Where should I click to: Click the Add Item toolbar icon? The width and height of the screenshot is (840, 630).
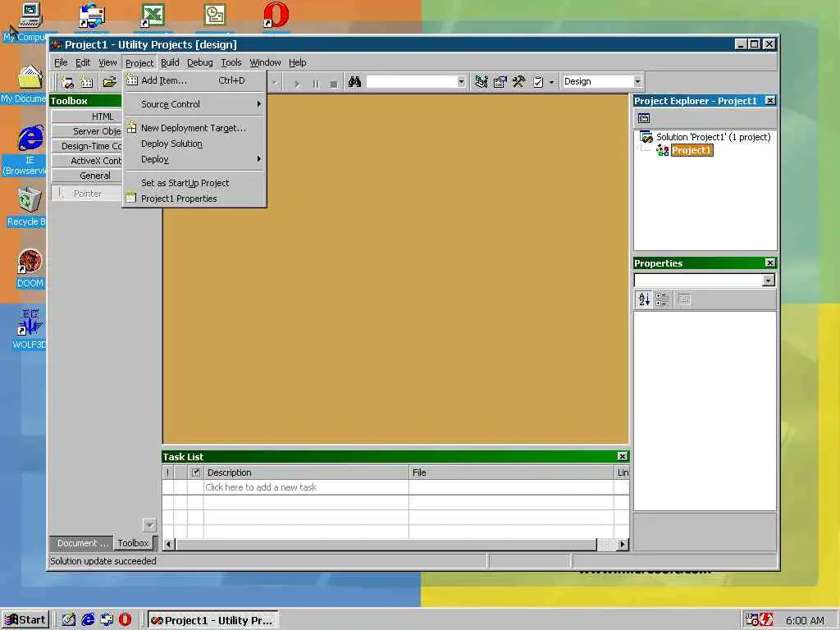coord(86,82)
